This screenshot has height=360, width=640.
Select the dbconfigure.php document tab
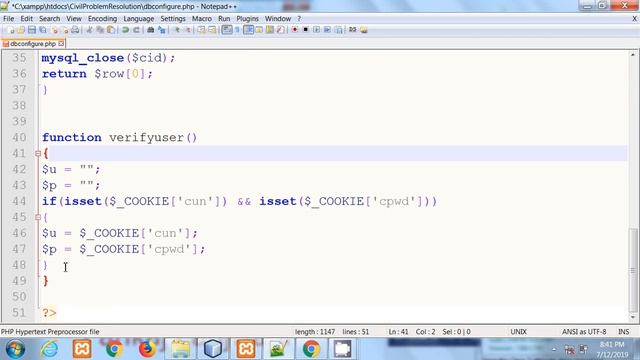pos(33,43)
